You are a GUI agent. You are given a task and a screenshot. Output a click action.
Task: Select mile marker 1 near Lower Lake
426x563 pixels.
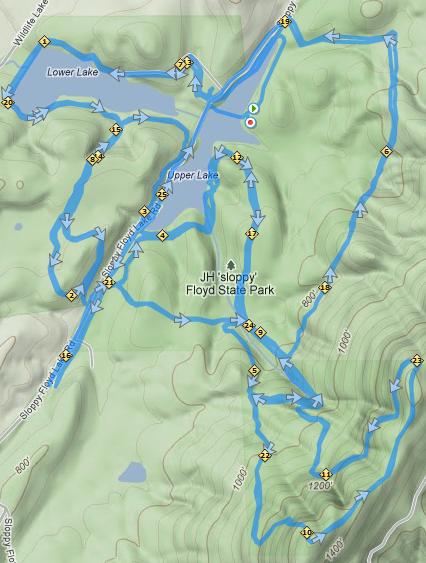click(x=44, y=42)
